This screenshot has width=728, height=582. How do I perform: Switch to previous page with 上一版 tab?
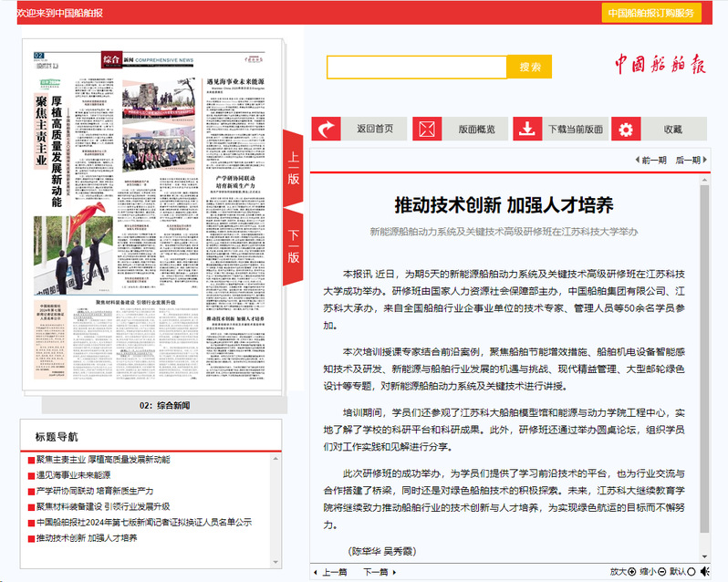293,167
